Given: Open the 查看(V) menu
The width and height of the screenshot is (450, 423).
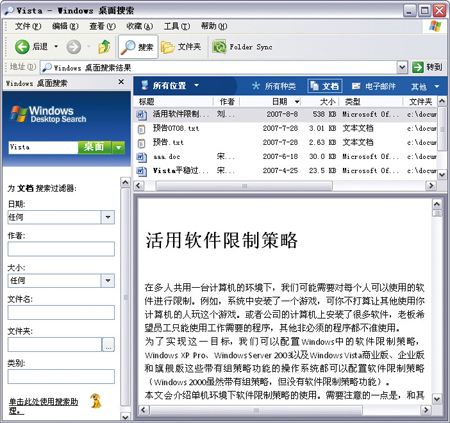Looking at the screenshot, I should [102, 26].
